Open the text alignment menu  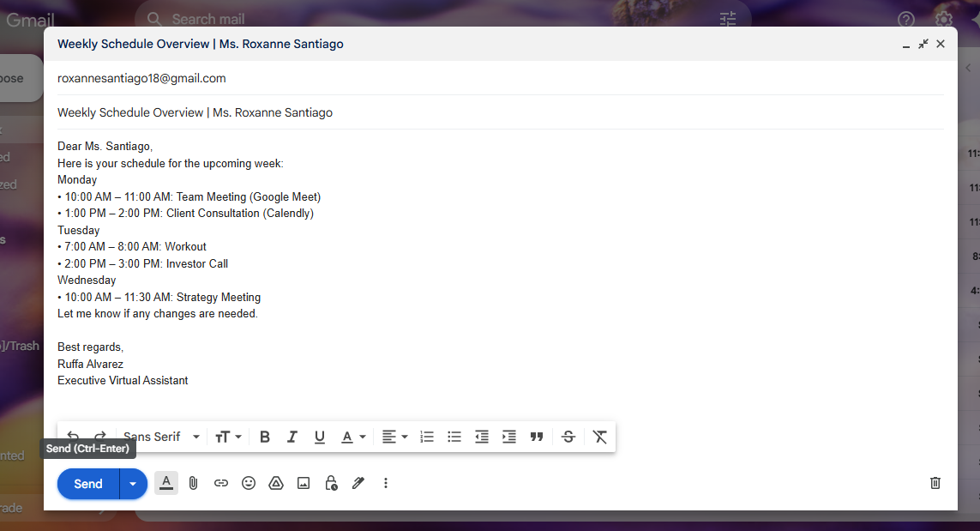394,437
